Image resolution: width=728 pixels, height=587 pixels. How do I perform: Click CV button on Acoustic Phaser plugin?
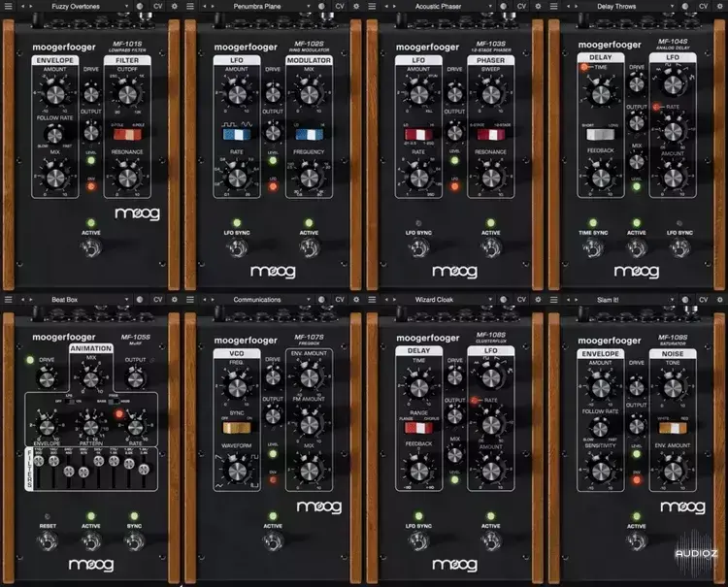(x=521, y=7)
